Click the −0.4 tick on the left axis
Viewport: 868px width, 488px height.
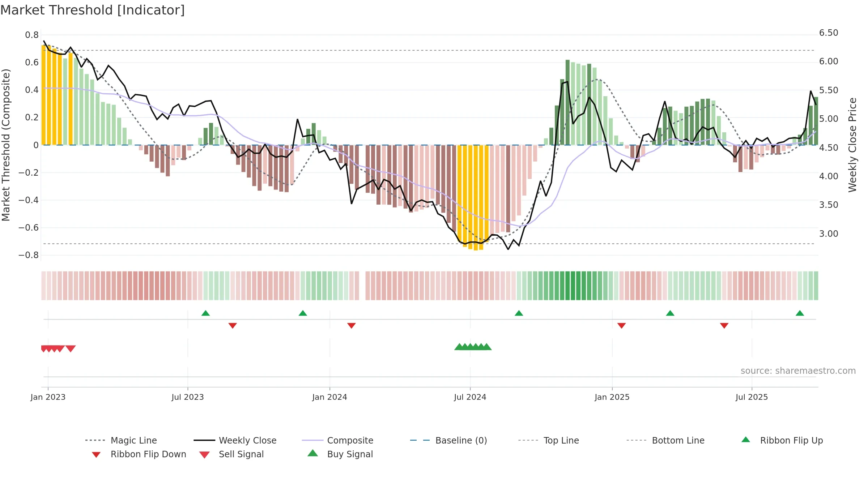[29, 200]
